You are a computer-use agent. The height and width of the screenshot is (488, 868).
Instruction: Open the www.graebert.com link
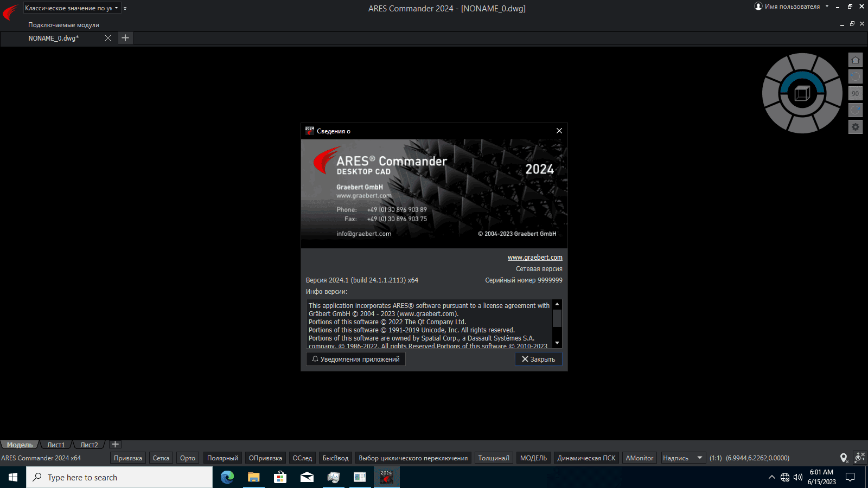coord(535,258)
